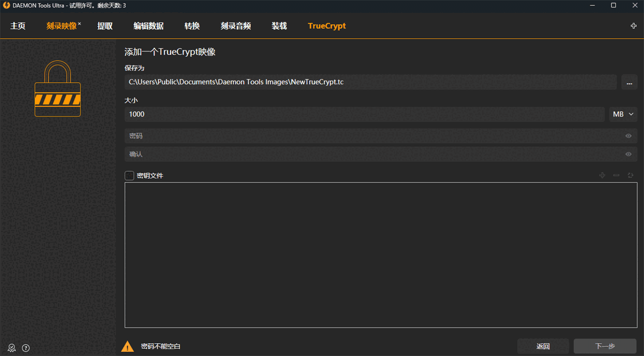Show the password with the eye toggle
The height and width of the screenshot is (356, 644).
click(628, 136)
